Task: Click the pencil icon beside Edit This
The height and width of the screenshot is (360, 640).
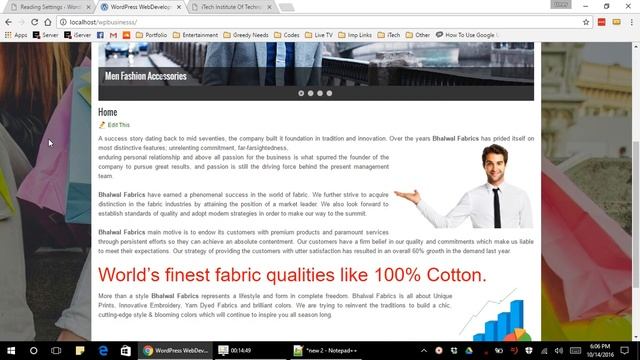Action: click(x=102, y=125)
